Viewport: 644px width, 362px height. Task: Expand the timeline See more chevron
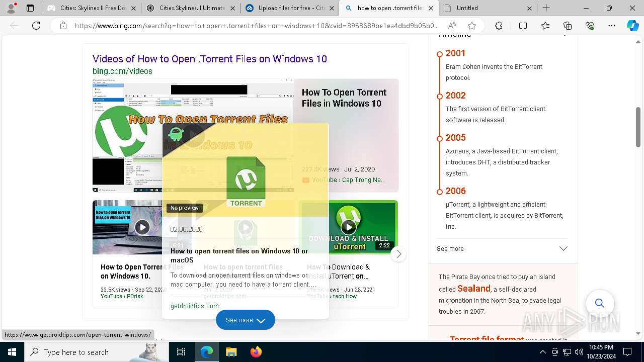pyautogui.click(x=563, y=248)
